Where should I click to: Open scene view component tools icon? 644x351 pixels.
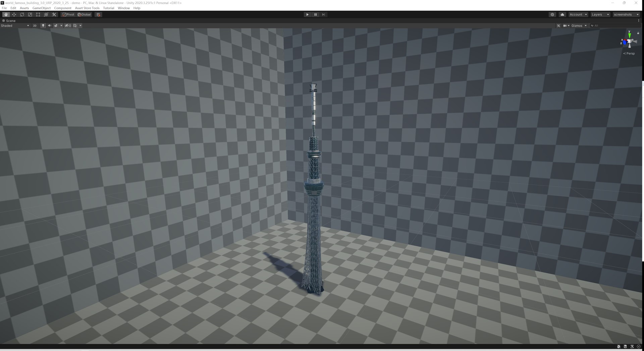click(x=558, y=25)
